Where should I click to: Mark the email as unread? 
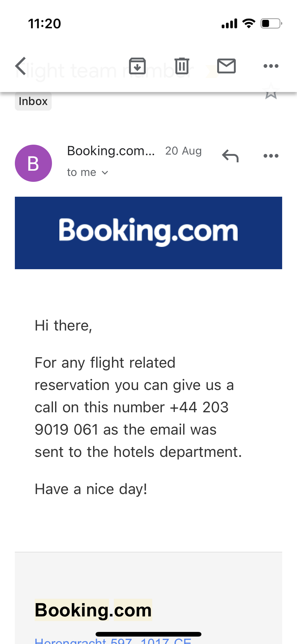coord(226,66)
